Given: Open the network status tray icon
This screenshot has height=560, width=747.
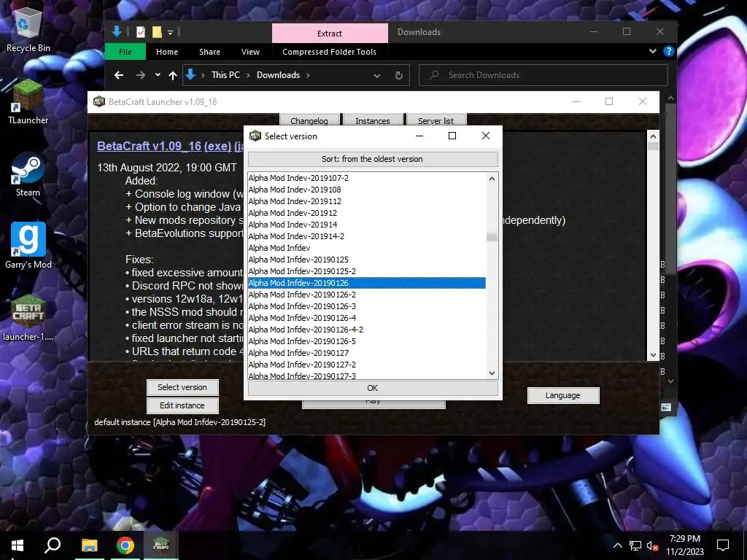Looking at the screenshot, I should click(x=635, y=545).
